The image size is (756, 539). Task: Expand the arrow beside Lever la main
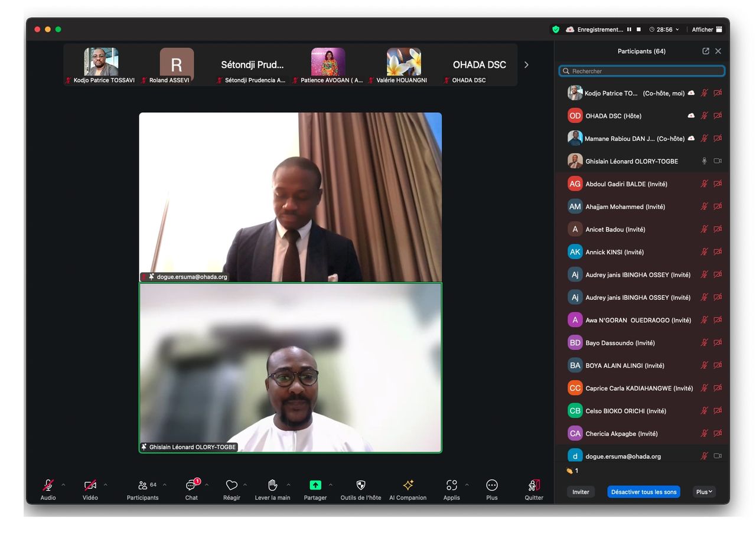coord(288,485)
